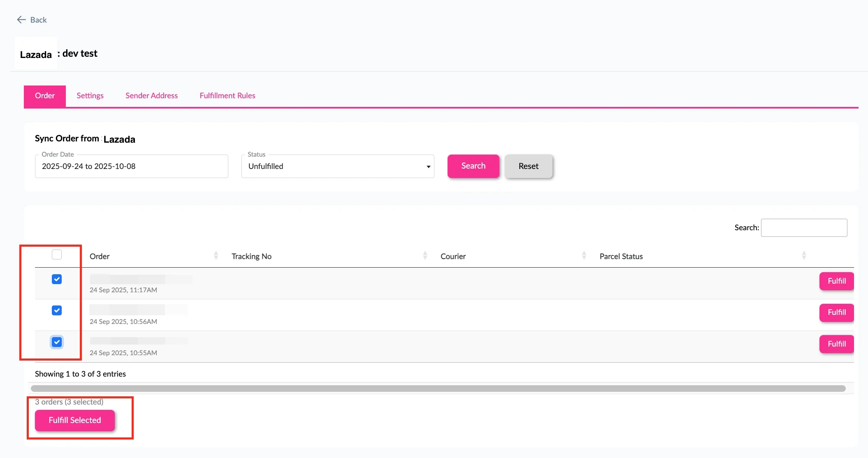Uncheck the 10:56AM order checkbox
The image size is (868, 458).
coord(57,311)
